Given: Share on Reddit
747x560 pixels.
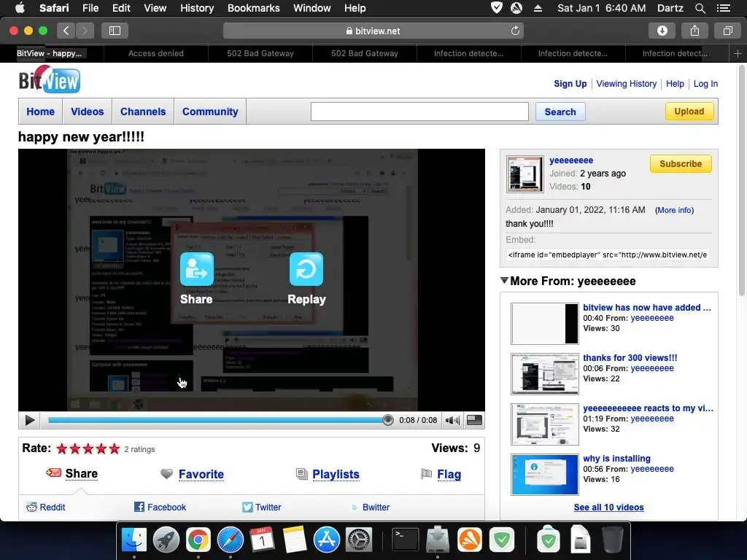Looking at the screenshot, I should pos(46,507).
